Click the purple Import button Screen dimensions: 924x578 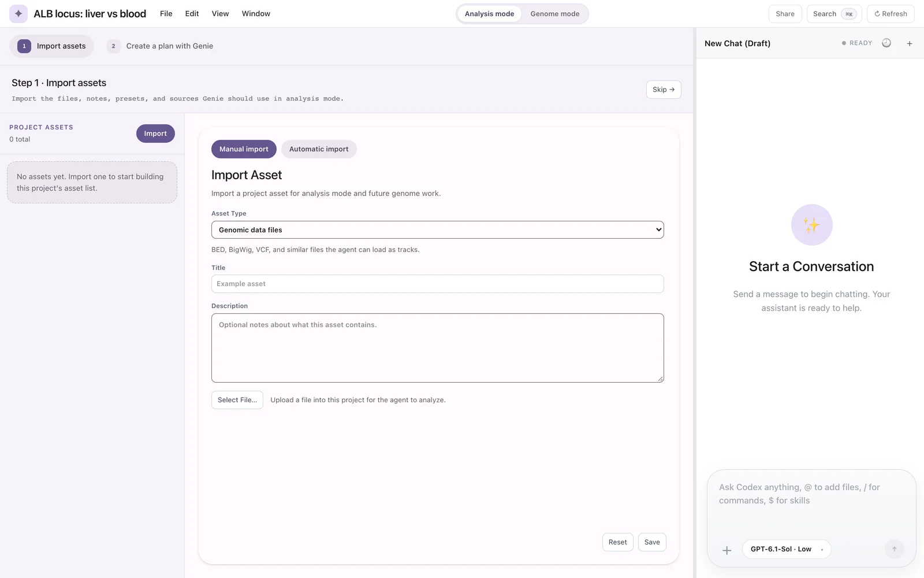pyautogui.click(x=155, y=134)
